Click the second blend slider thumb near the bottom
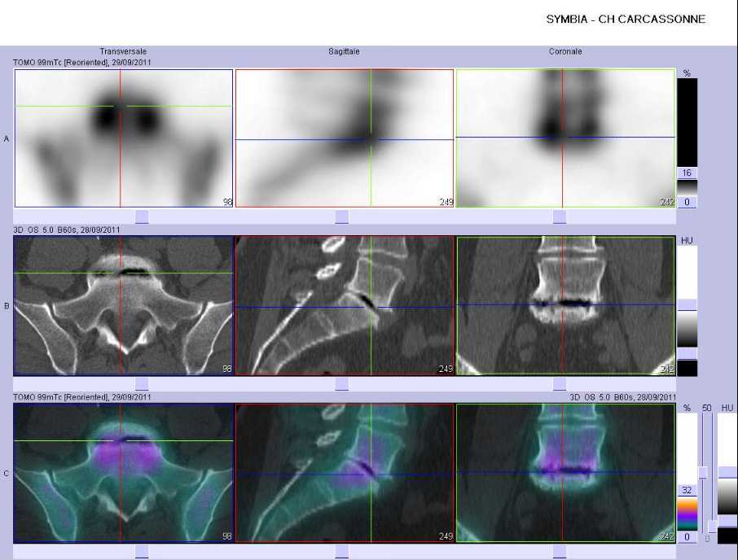This screenshot has height=560, width=738. [x=713, y=527]
